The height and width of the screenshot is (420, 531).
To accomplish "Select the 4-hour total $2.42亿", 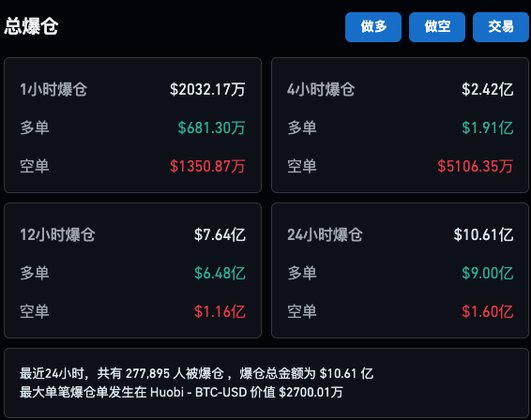I will tap(487, 90).
